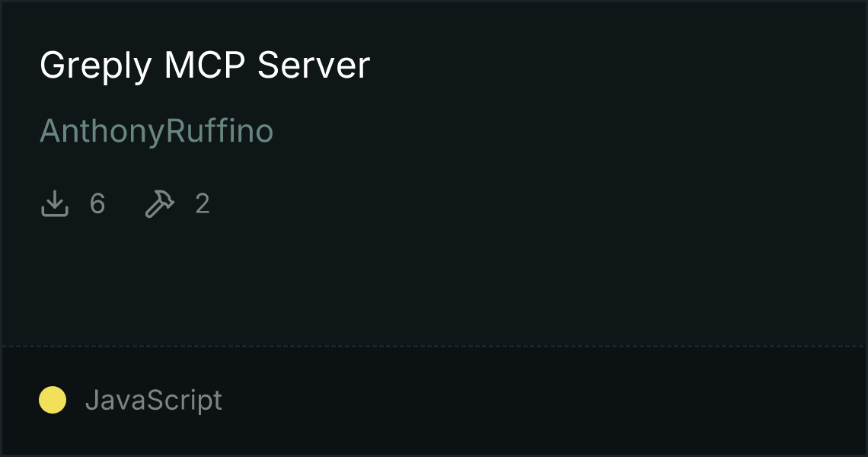Image resolution: width=868 pixels, height=457 pixels.
Task: Click tools count number 2
Action: point(203,203)
